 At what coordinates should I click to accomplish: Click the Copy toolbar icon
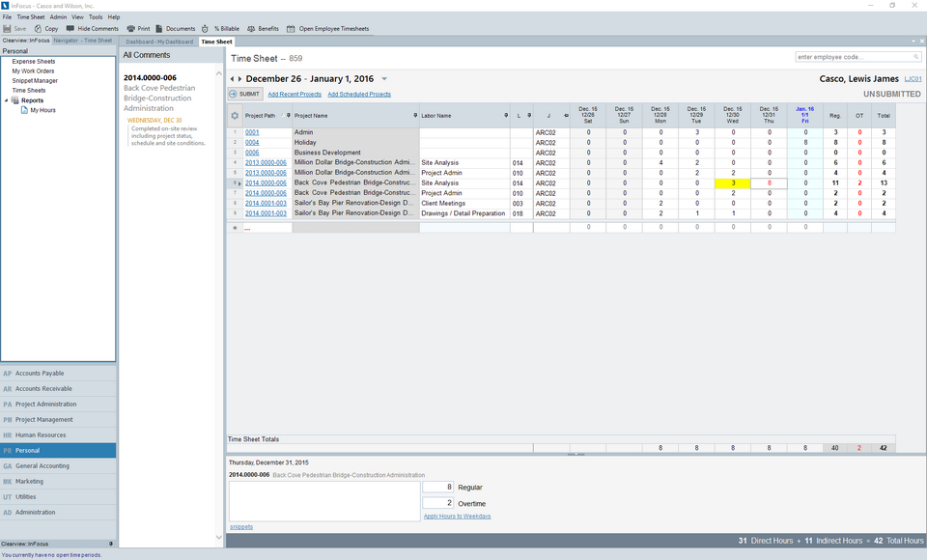pos(38,28)
